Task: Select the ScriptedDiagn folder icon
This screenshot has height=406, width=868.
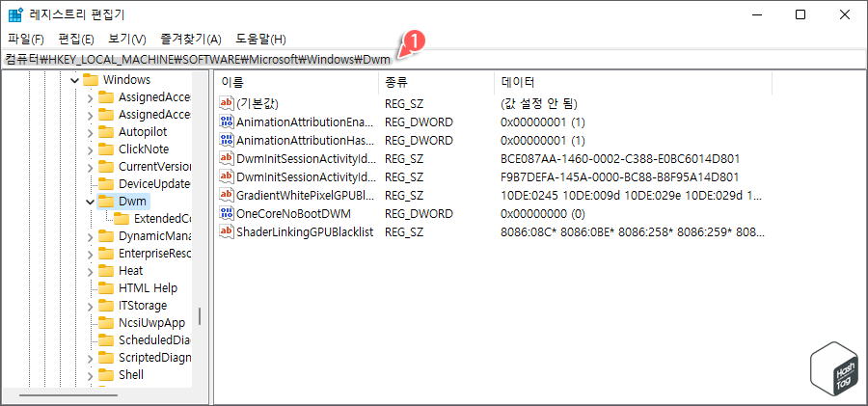Action: click(x=106, y=358)
